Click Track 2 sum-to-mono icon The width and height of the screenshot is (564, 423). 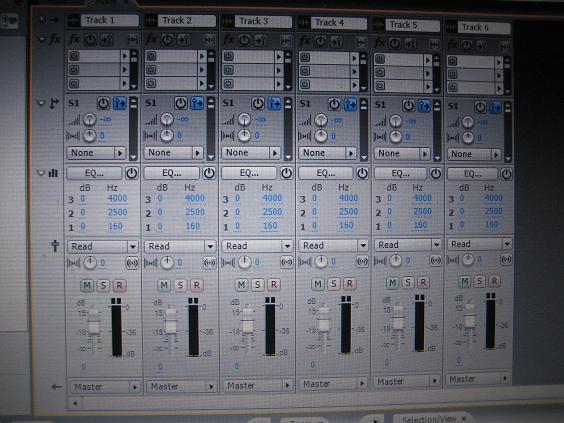point(209,263)
